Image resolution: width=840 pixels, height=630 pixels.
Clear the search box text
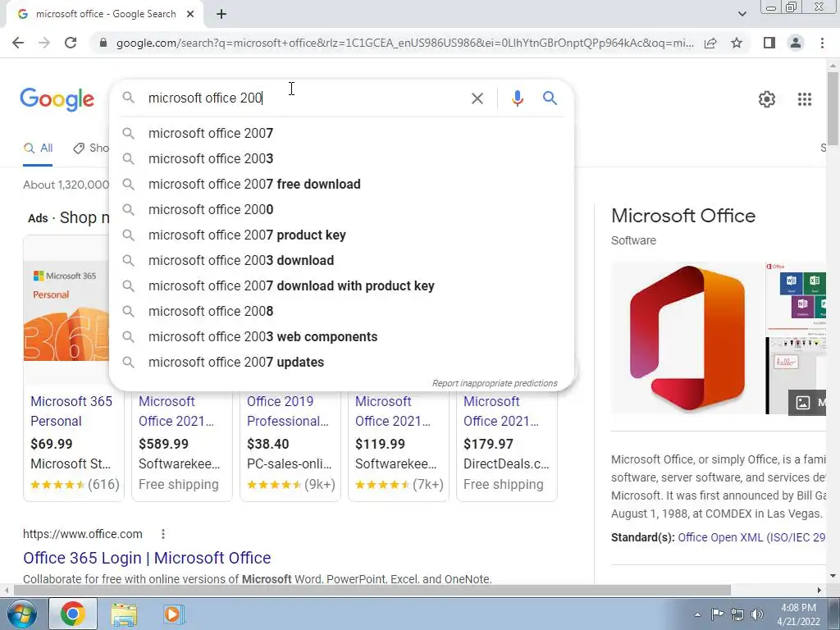coord(477,98)
